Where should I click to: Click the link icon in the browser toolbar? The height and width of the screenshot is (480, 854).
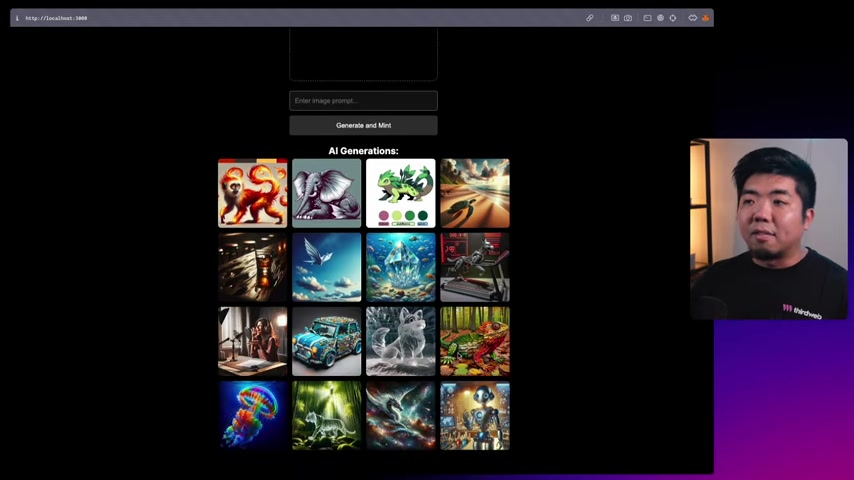[589, 18]
